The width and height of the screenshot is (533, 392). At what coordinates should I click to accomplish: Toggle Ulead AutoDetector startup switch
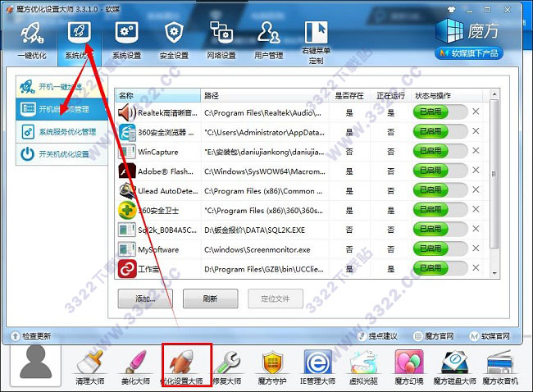[x=440, y=190]
